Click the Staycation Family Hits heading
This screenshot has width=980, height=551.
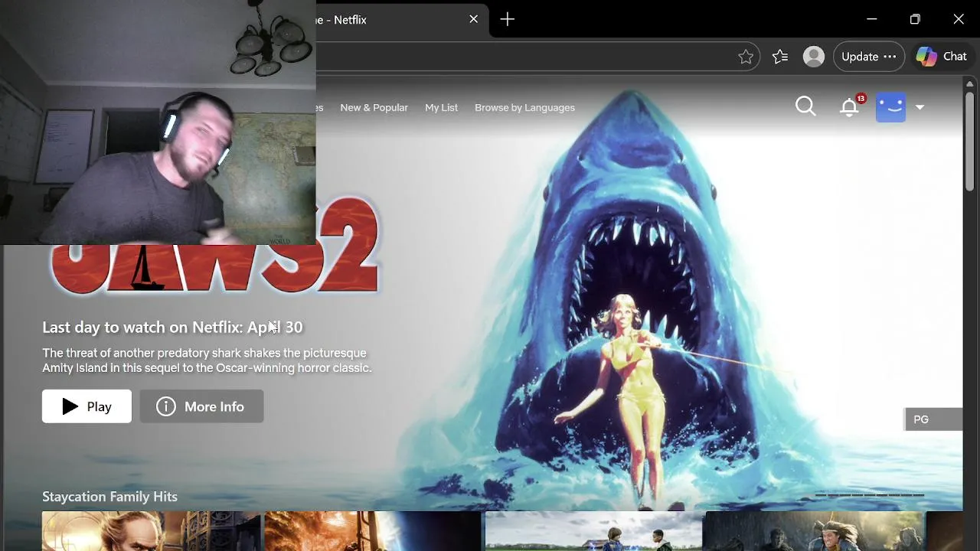click(x=109, y=497)
